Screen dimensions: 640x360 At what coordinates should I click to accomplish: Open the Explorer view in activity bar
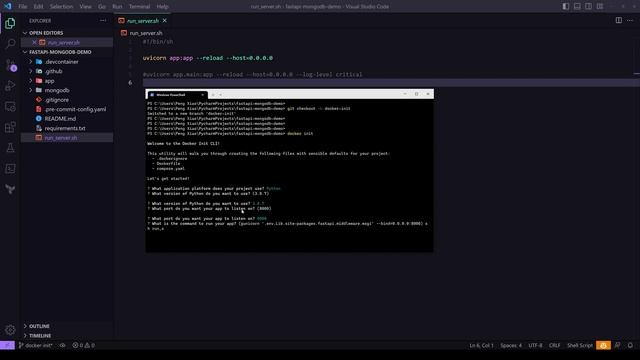pos(10,23)
